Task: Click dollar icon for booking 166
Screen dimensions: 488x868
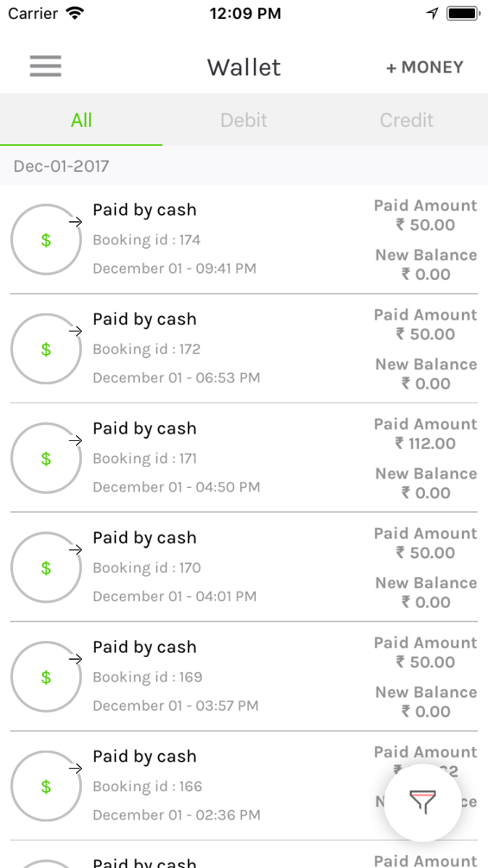Action: point(46,787)
